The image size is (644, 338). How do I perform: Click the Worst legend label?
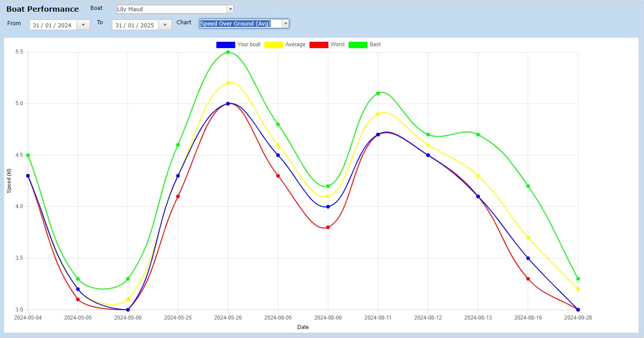338,44
